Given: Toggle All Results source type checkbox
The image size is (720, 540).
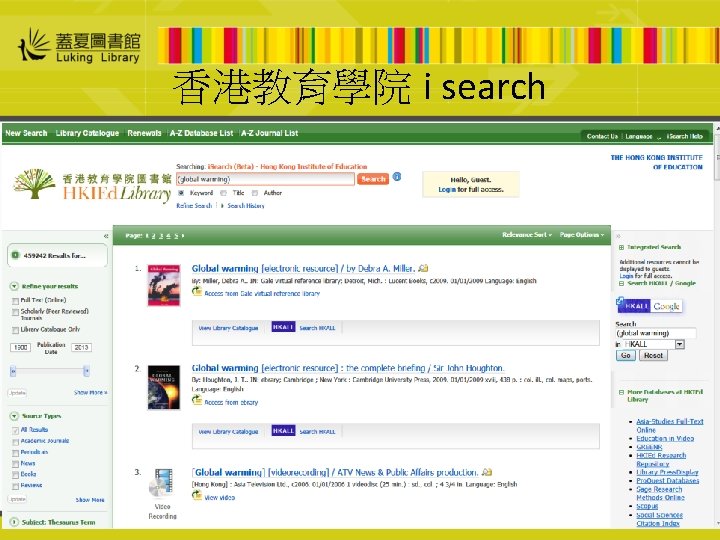Looking at the screenshot, I should tap(15, 431).
